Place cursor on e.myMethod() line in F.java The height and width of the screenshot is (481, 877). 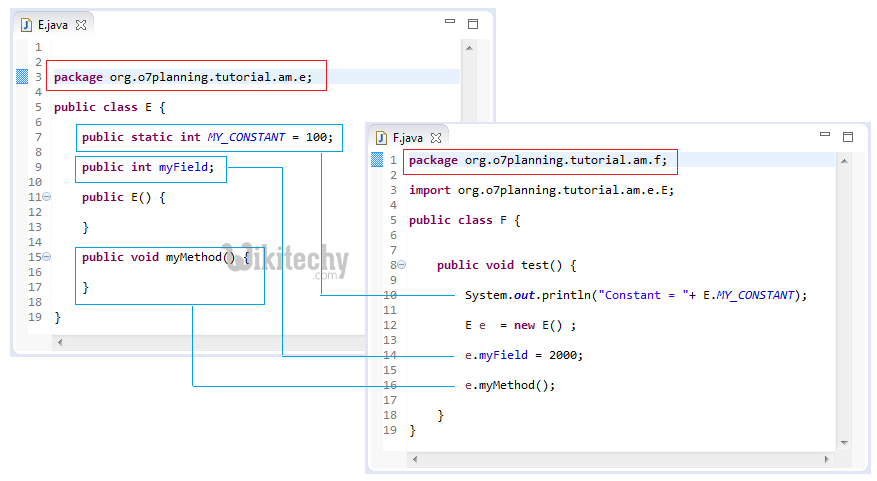tap(509, 385)
